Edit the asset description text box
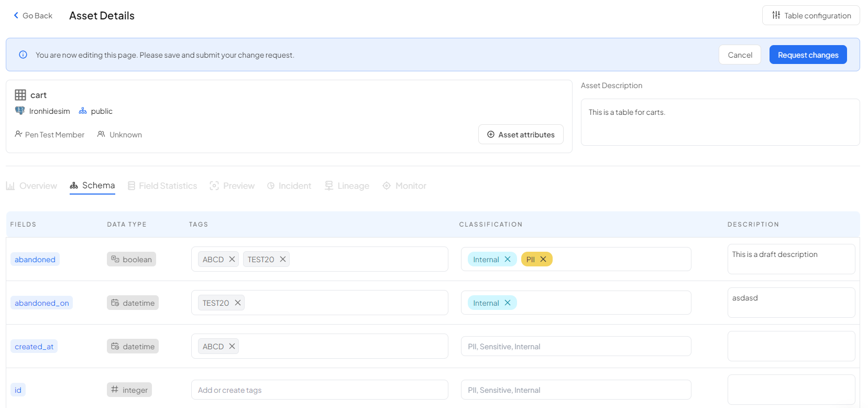 tap(720, 122)
